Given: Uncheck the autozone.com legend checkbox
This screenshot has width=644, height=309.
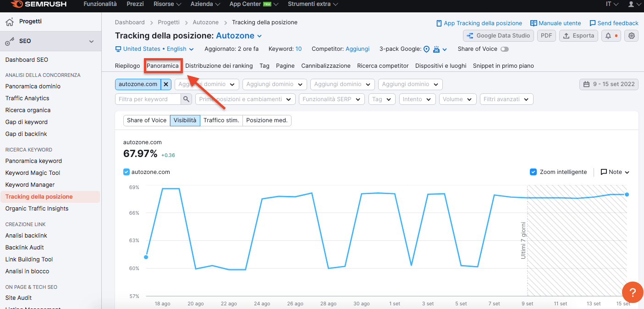Looking at the screenshot, I should pos(127,172).
